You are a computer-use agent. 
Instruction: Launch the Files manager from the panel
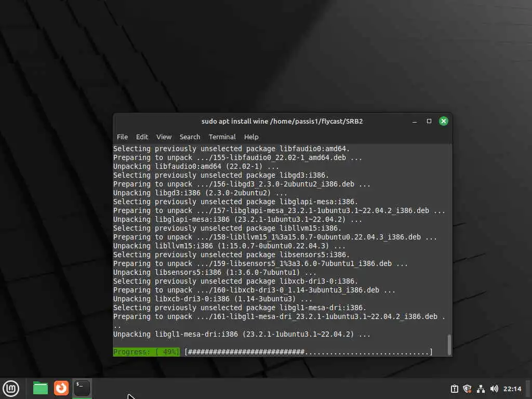(41, 388)
